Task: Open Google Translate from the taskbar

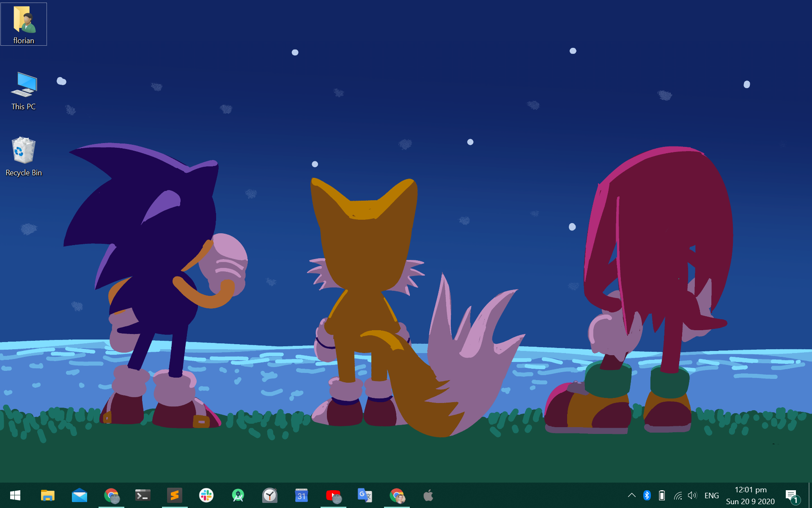Action: 365,495
